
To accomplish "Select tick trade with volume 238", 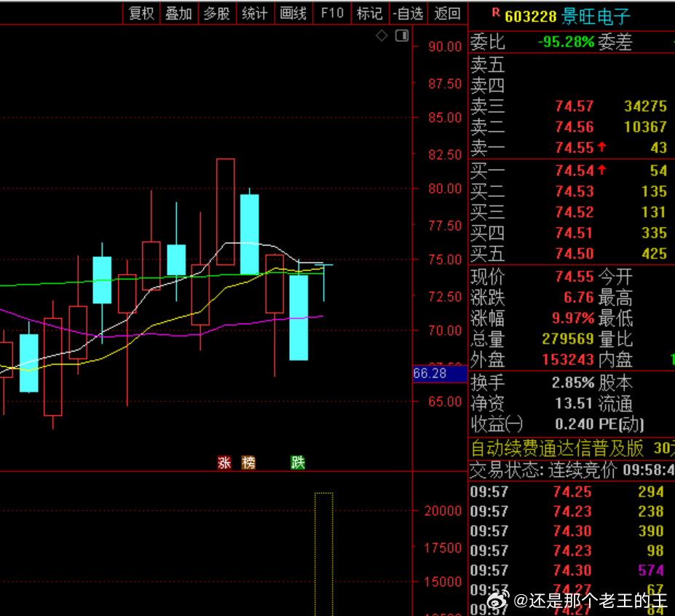I will coord(651,511).
